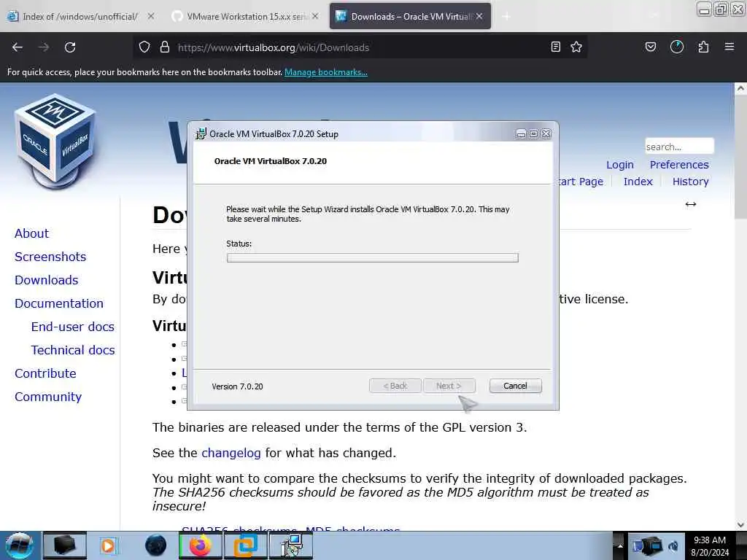This screenshot has height=560, width=747.
Task: Open the Contribute sidebar link
Action: click(45, 373)
